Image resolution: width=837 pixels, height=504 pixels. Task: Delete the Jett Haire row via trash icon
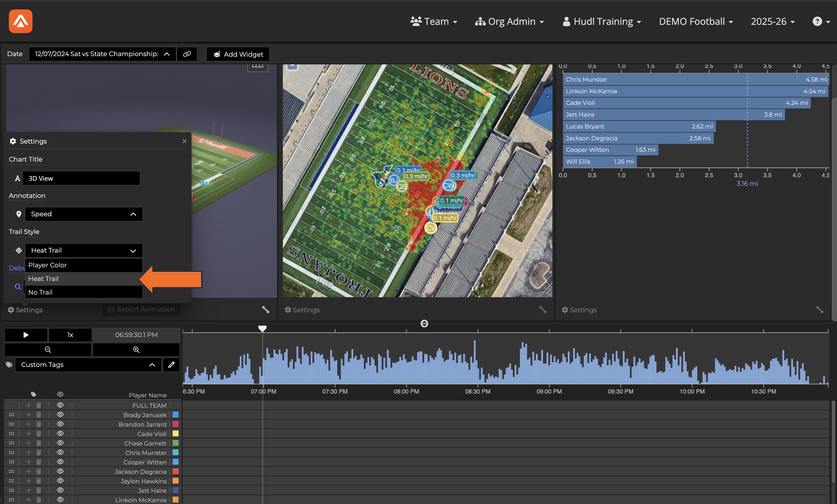(x=39, y=490)
